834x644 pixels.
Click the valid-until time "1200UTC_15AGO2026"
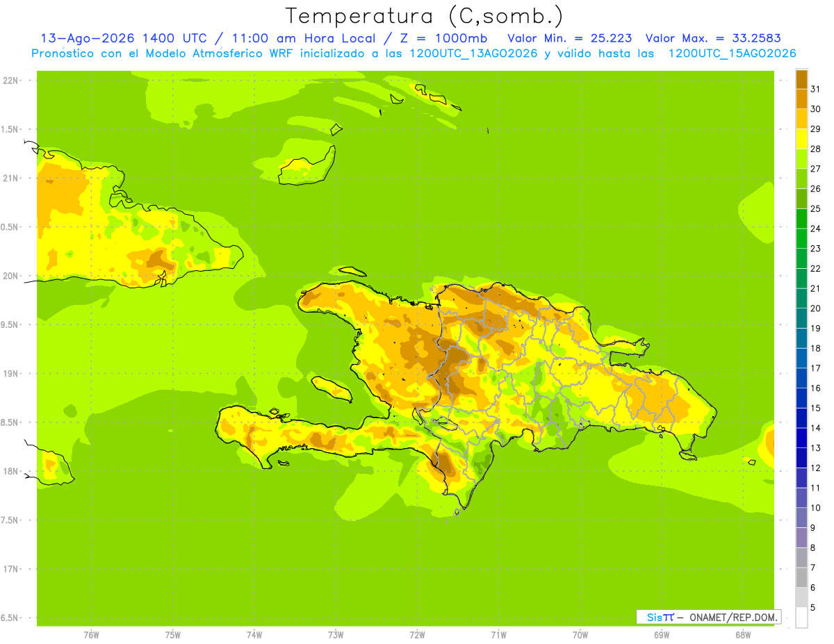coord(732,53)
